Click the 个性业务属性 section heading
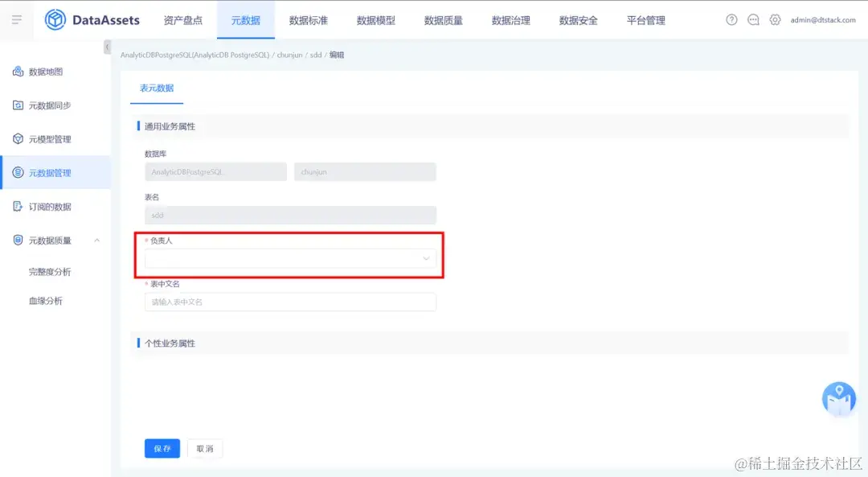The width and height of the screenshot is (868, 477). [x=170, y=343]
